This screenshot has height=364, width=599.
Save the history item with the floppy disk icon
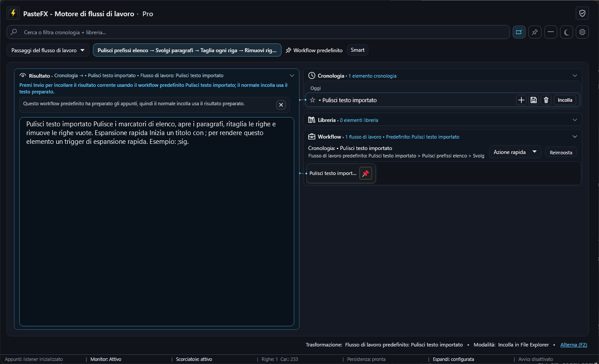pyautogui.click(x=534, y=100)
